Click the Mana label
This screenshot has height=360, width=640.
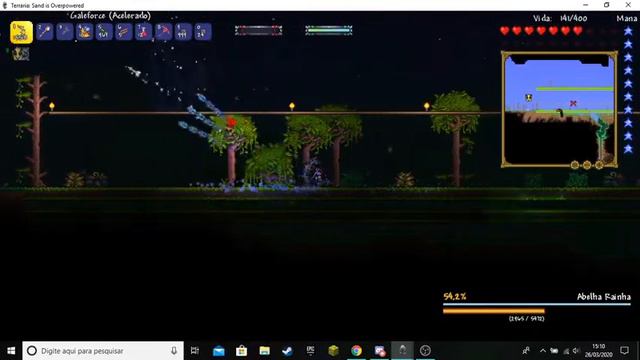[627, 18]
